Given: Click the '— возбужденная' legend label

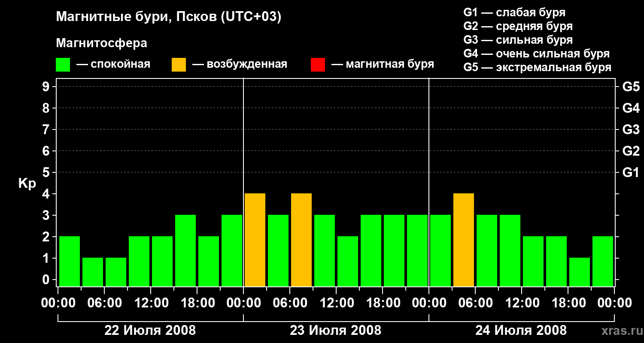Looking at the screenshot, I should click(x=240, y=64).
